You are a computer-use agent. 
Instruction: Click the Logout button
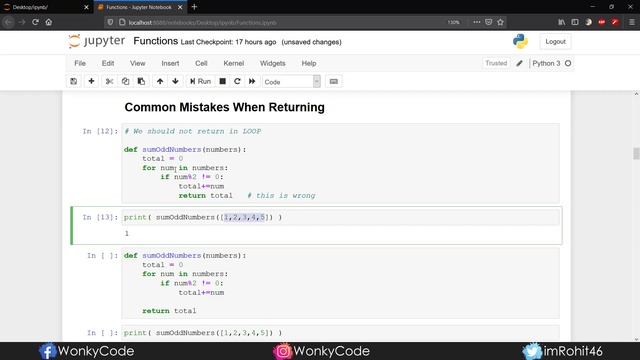555,42
